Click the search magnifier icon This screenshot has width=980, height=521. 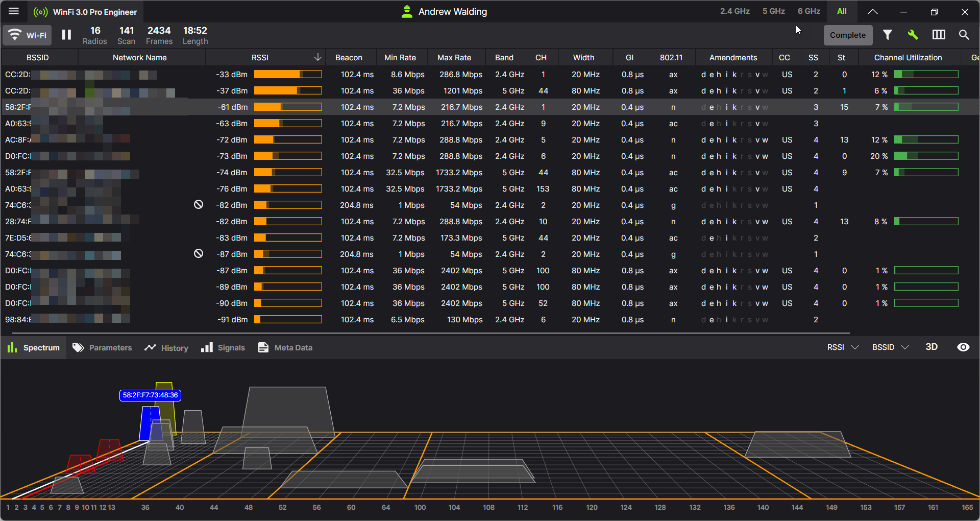point(964,35)
